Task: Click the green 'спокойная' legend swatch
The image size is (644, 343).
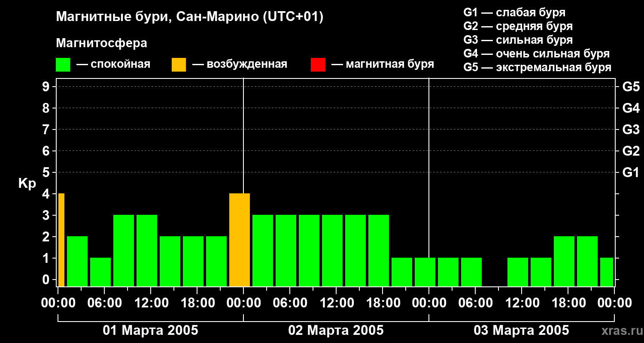Action: [x=63, y=65]
